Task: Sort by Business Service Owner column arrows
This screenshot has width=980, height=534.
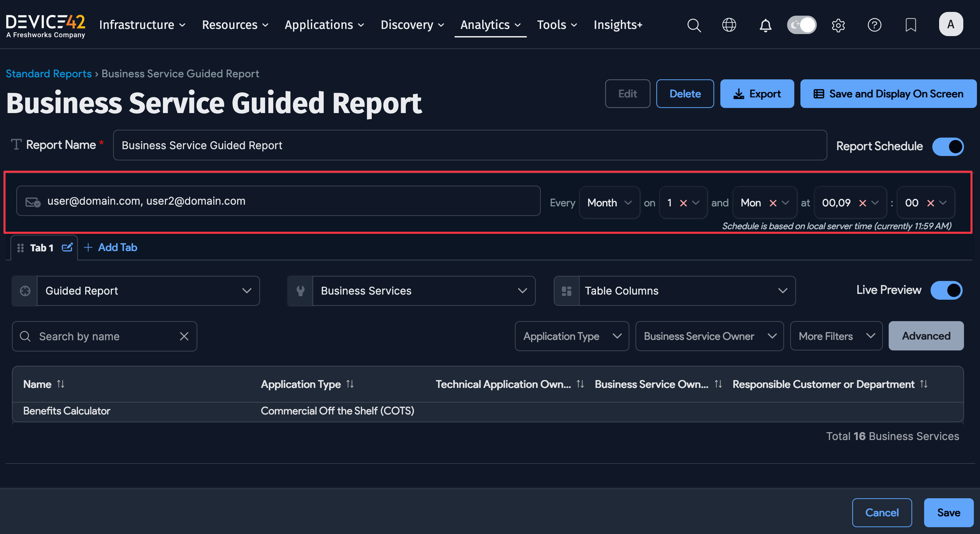Action: tap(718, 384)
